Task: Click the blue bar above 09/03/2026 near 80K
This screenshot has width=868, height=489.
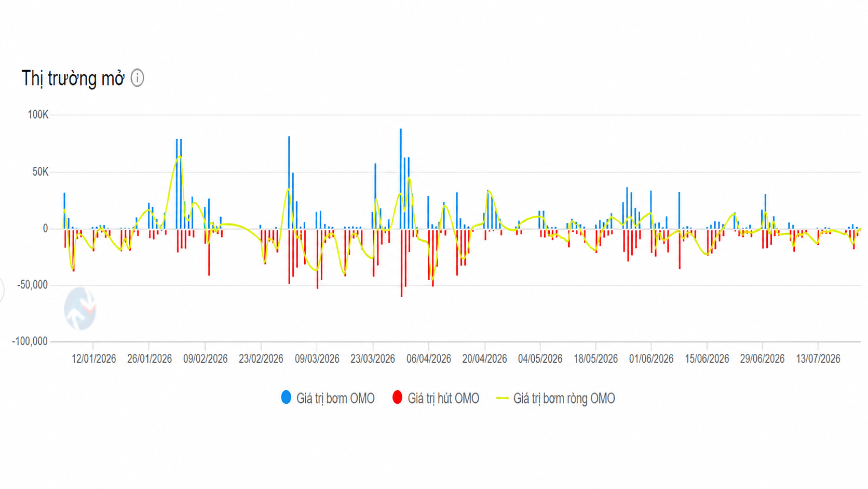Action: coord(289,182)
